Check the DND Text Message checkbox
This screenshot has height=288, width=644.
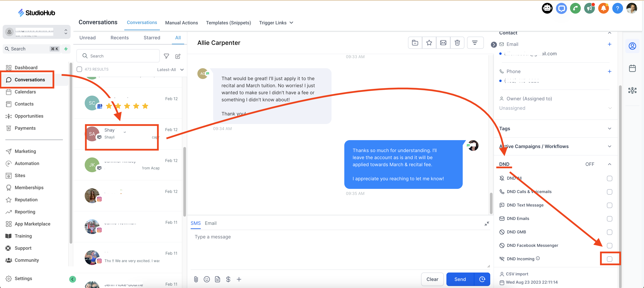click(x=609, y=205)
